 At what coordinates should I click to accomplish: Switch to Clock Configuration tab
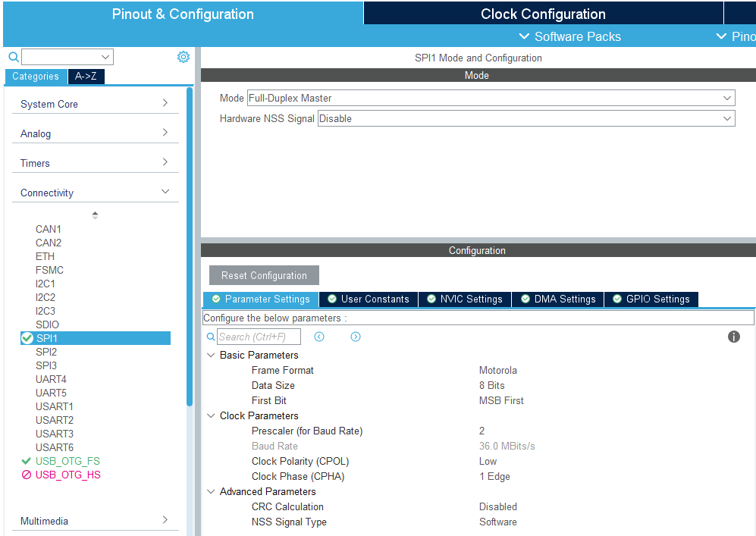(x=544, y=14)
